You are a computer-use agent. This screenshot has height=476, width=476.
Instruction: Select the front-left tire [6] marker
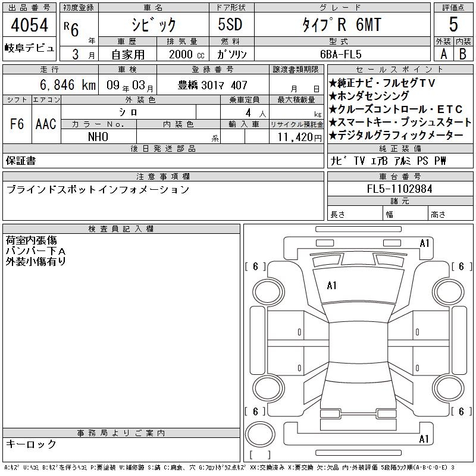click(x=255, y=267)
